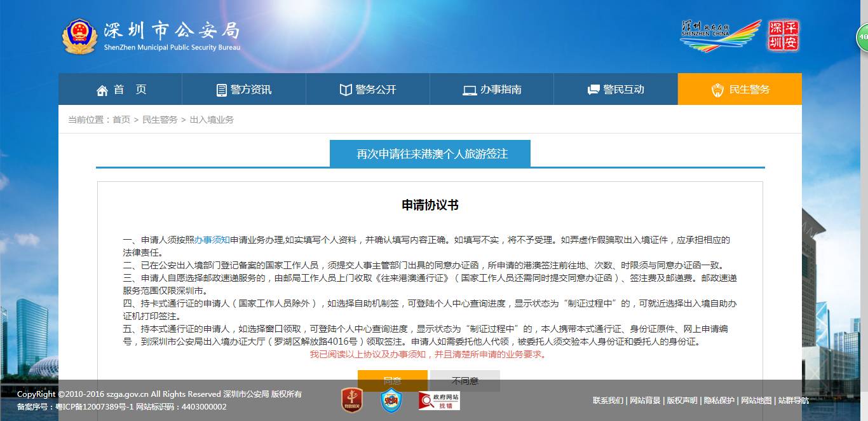Image resolution: width=868 pixels, height=421 pixels.
Task: Open the 警务公开 navigation tab
Action: (x=368, y=90)
